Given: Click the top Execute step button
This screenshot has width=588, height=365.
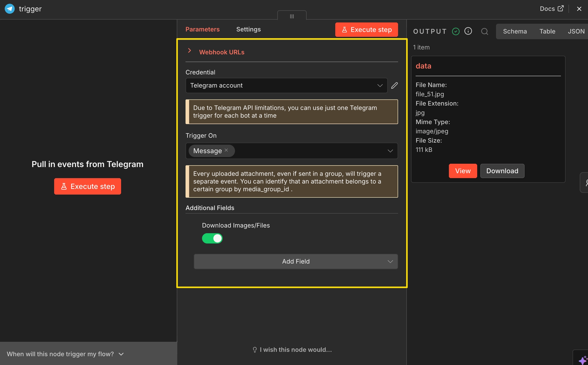Looking at the screenshot, I should pos(366,30).
